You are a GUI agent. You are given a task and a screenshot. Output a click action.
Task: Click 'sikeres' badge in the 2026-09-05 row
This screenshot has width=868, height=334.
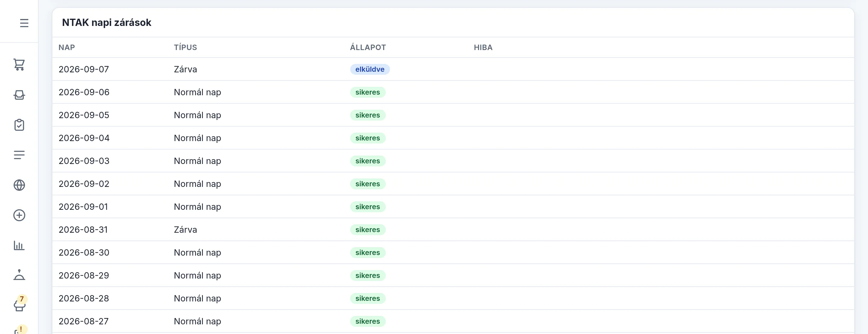[368, 115]
